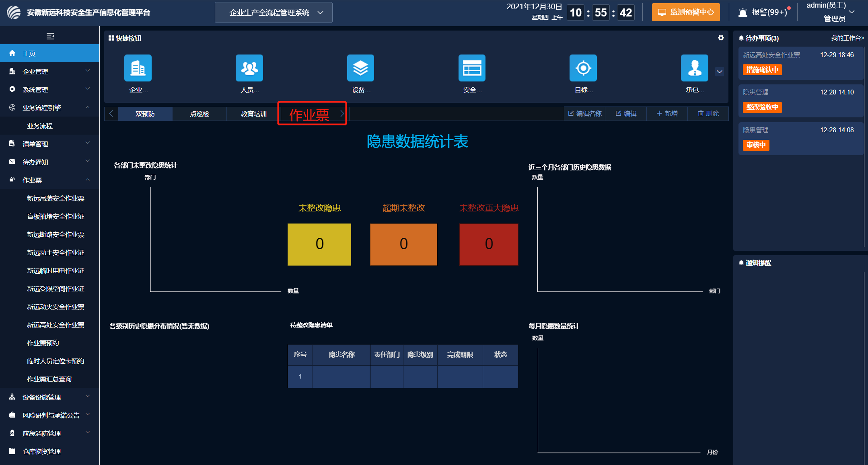This screenshot has width=868, height=465.
Task: Open quick button settings gear
Action: [x=721, y=38]
